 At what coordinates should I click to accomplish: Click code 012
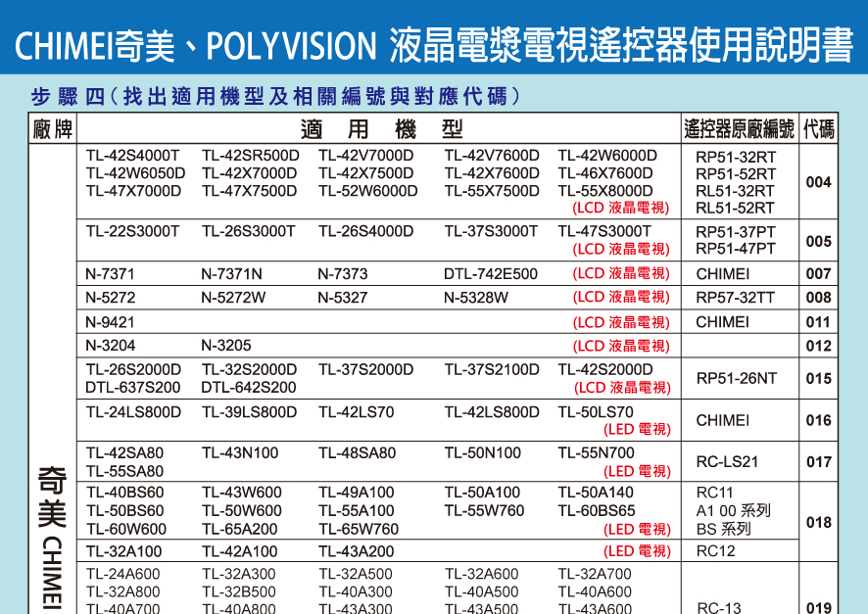click(818, 346)
